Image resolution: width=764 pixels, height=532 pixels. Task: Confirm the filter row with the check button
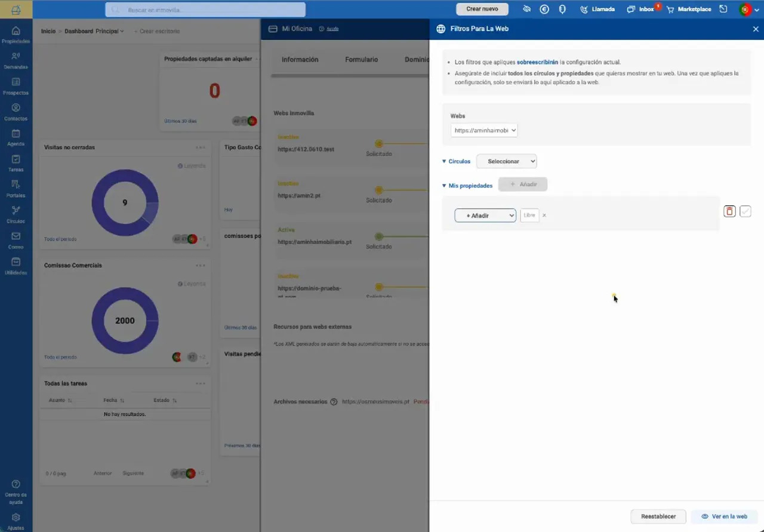(745, 211)
